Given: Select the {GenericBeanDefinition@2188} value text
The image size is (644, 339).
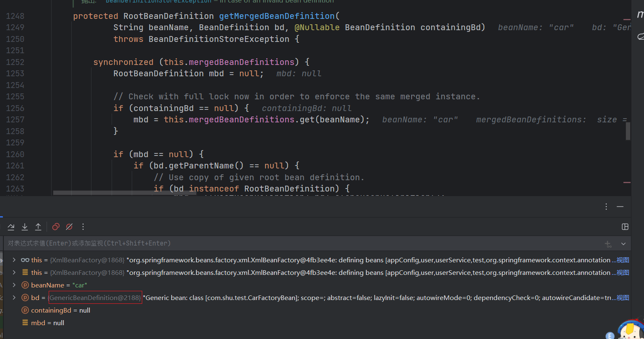Looking at the screenshot, I should 95,298.
